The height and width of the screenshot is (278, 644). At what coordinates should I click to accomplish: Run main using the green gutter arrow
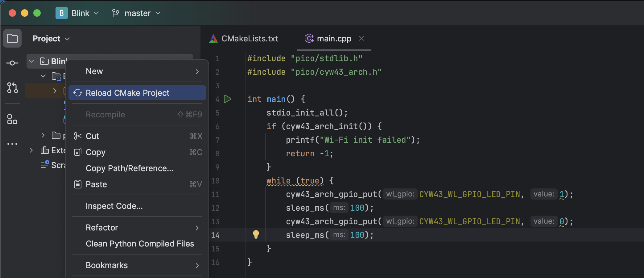pyautogui.click(x=228, y=99)
